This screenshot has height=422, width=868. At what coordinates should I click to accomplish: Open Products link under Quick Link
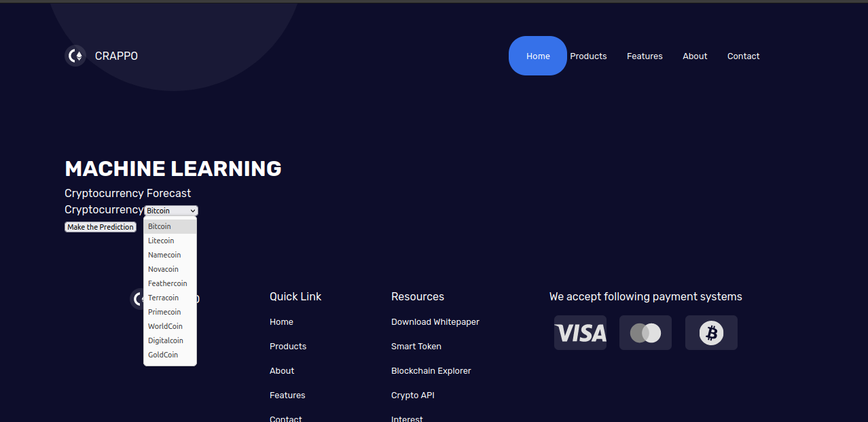point(288,347)
